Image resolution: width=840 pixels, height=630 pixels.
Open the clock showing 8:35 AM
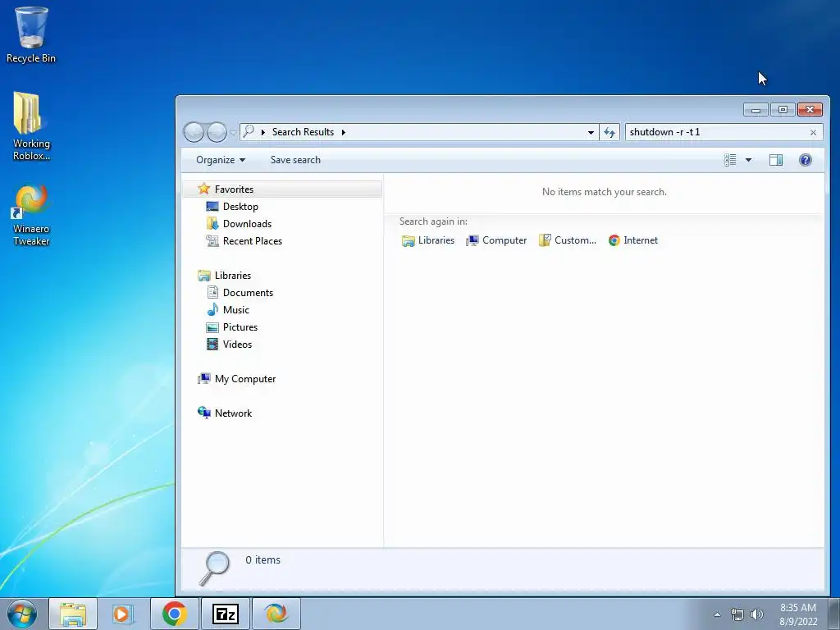click(x=798, y=614)
